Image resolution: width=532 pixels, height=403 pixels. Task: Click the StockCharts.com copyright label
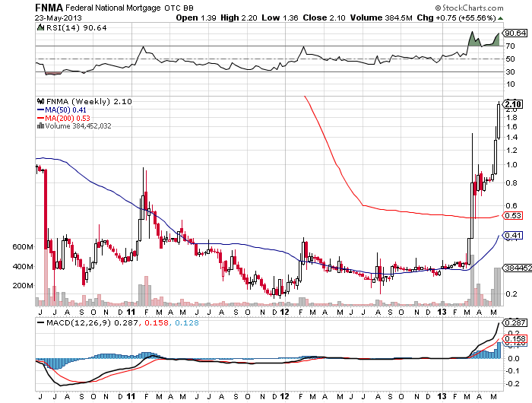[469, 8]
